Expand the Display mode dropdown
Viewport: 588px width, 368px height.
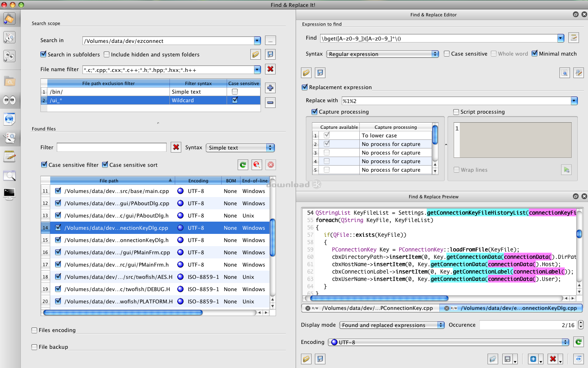pyautogui.click(x=392, y=325)
